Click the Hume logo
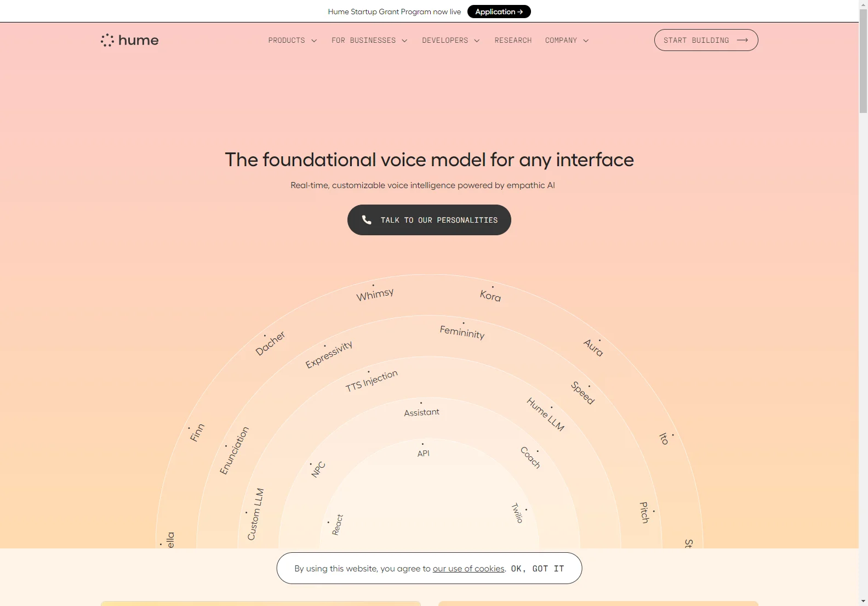 point(129,40)
